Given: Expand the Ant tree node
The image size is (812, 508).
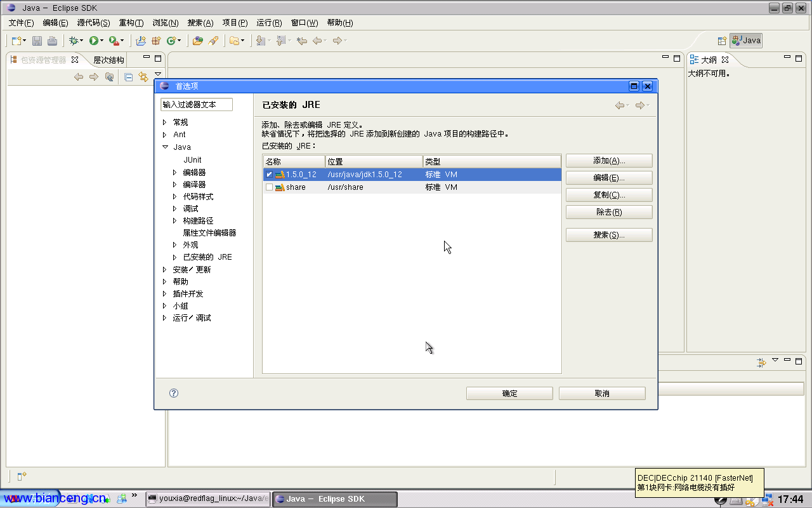Looking at the screenshot, I should pyautogui.click(x=165, y=135).
